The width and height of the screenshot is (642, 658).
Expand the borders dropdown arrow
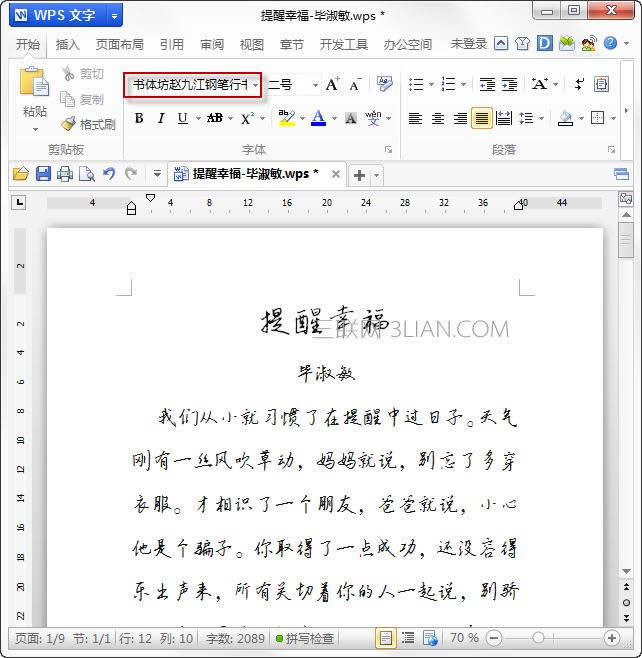point(613,119)
